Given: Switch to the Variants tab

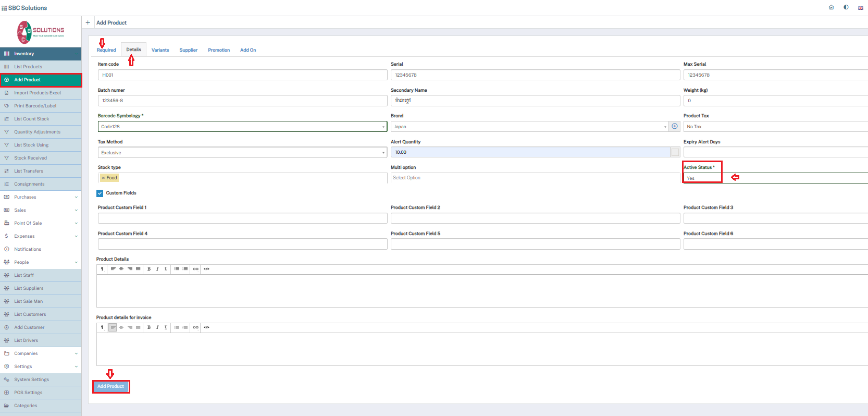Looking at the screenshot, I should pyautogui.click(x=160, y=50).
